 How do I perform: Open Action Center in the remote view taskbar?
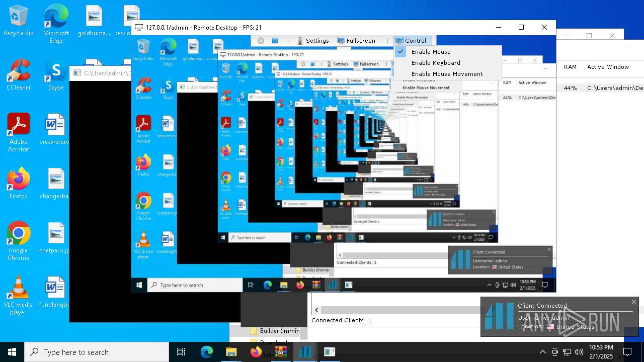(544, 285)
